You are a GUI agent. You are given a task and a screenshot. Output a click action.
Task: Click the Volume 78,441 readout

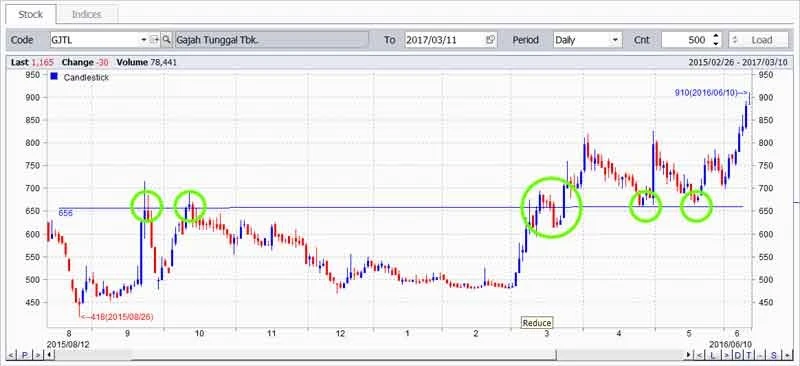click(x=146, y=62)
